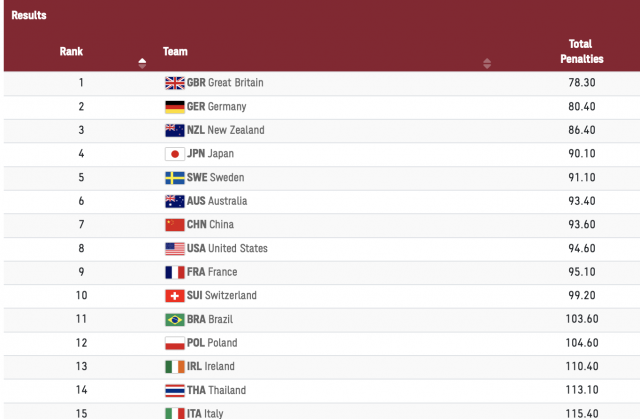
Task: Click the Great Britain flag icon
Action: (175, 83)
